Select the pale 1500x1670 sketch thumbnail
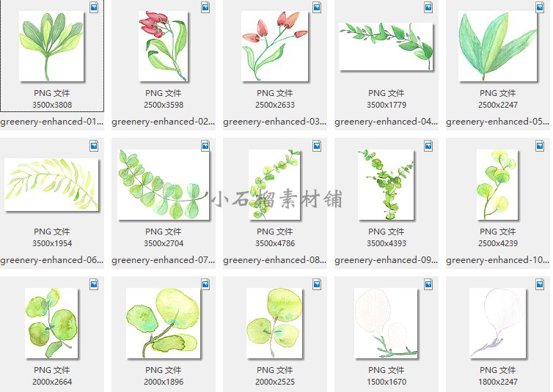Image resolution: width=553 pixels, height=392 pixels. [386, 322]
